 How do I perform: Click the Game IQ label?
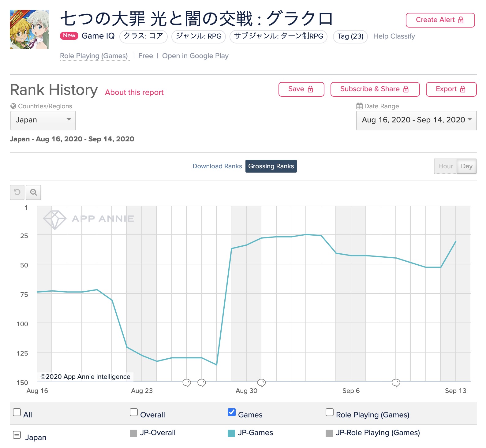[98, 36]
